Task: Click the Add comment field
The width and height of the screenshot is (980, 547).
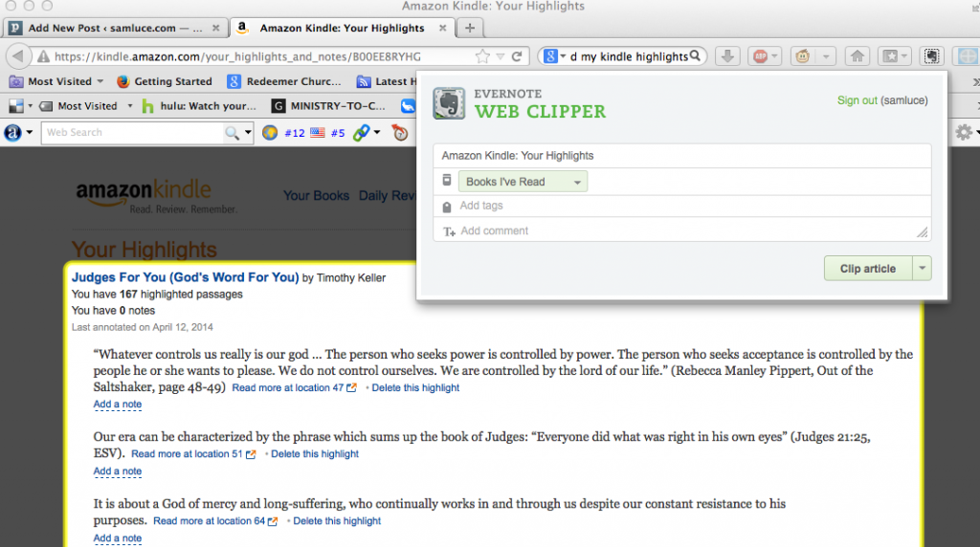Action: (x=681, y=230)
